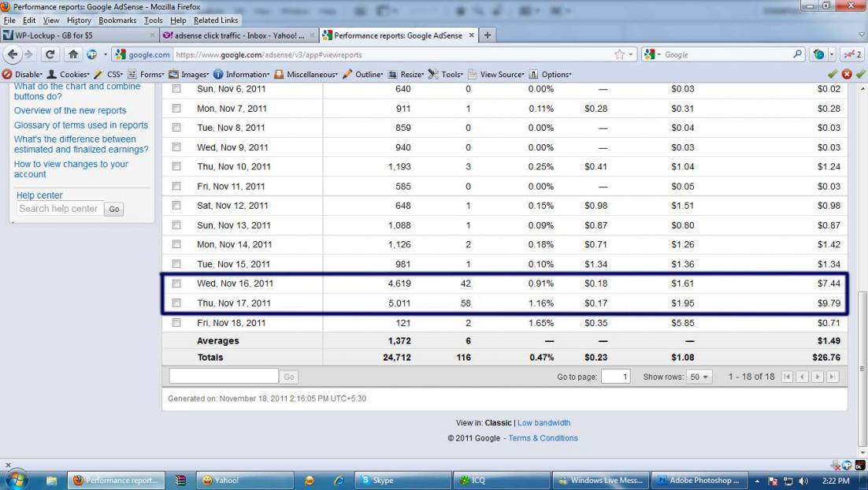This screenshot has width=868, height=490.
Task: Open Skype from the taskbar
Action: pos(402,480)
